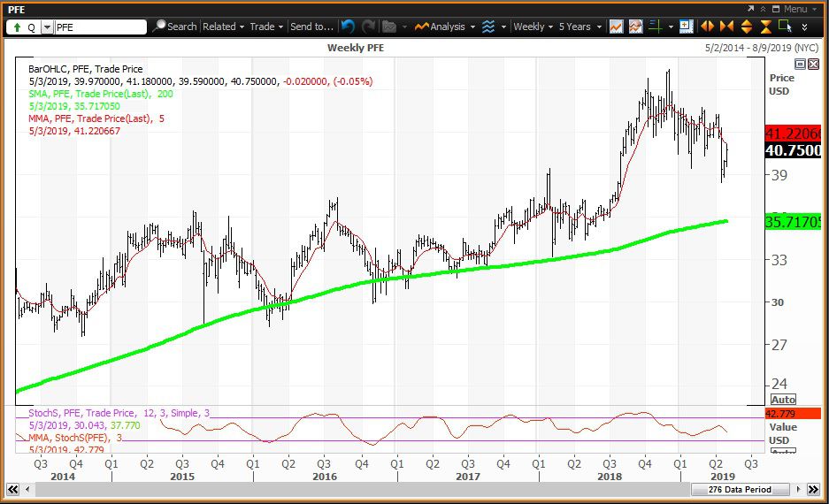The height and width of the screenshot is (504, 829).
Task: Click the red 41.2206 price label
Action: click(793, 134)
